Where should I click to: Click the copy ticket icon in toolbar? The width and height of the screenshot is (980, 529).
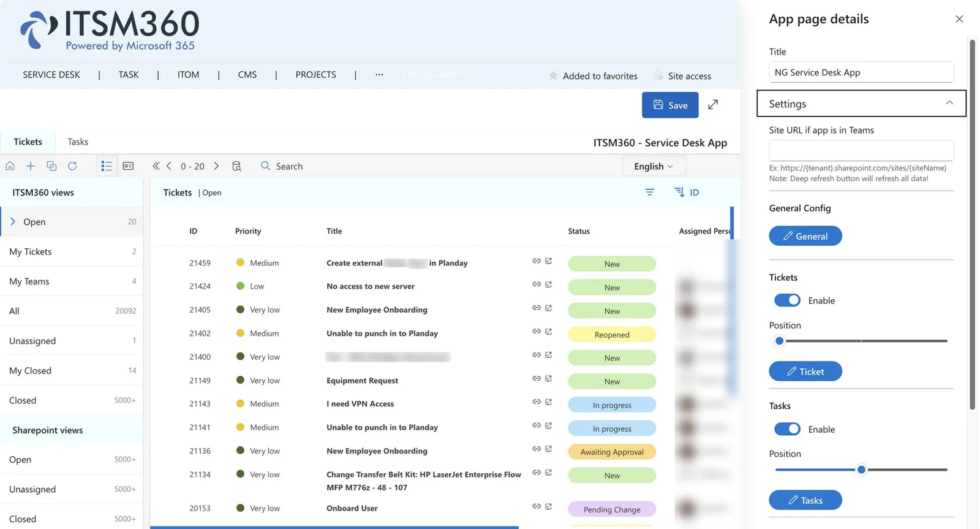(x=51, y=166)
